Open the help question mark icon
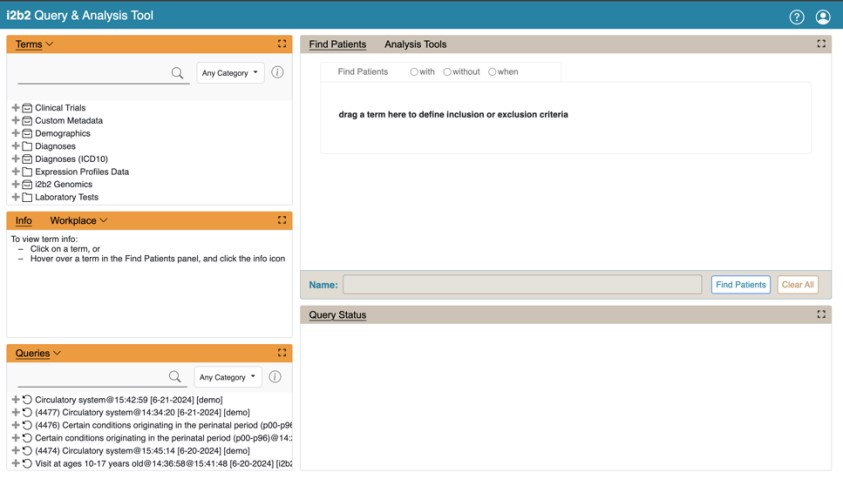The image size is (843, 479). coord(796,17)
